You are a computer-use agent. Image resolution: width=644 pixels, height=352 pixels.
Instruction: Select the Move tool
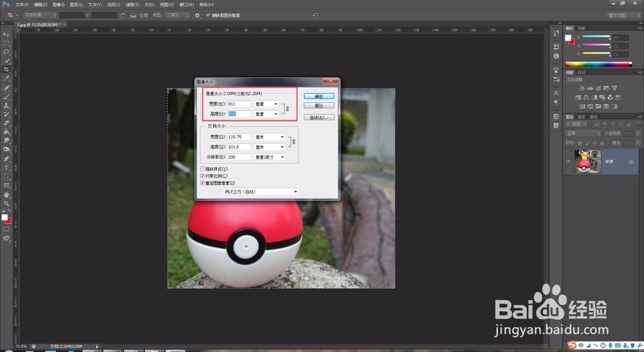click(x=6, y=34)
